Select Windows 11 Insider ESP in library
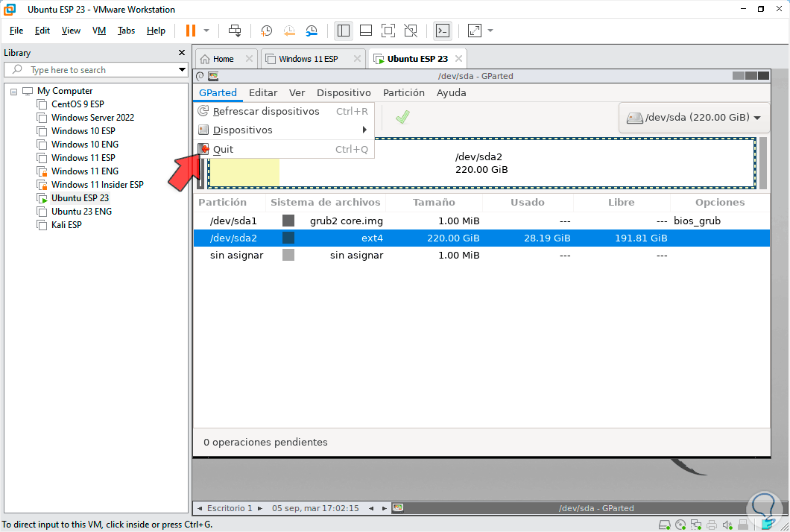The width and height of the screenshot is (790, 532). 97,185
